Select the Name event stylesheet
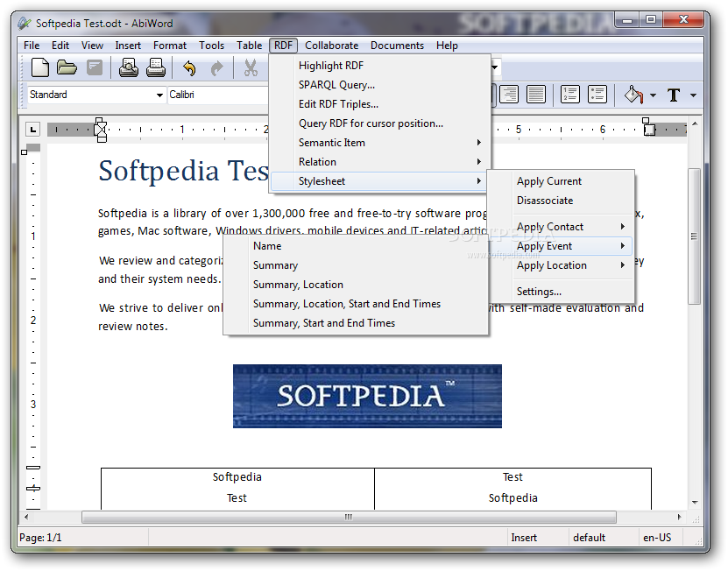The width and height of the screenshot is (728, 571). tap(356, 246)
